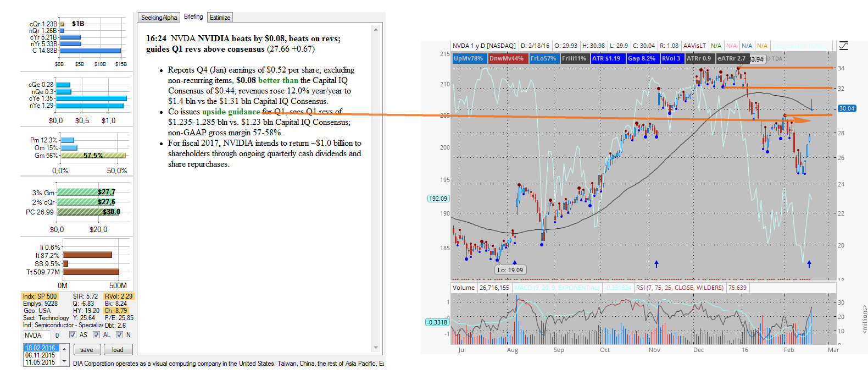Toggle the N checkbox
This screenshot has width=868, height=374.
(119, 335)
